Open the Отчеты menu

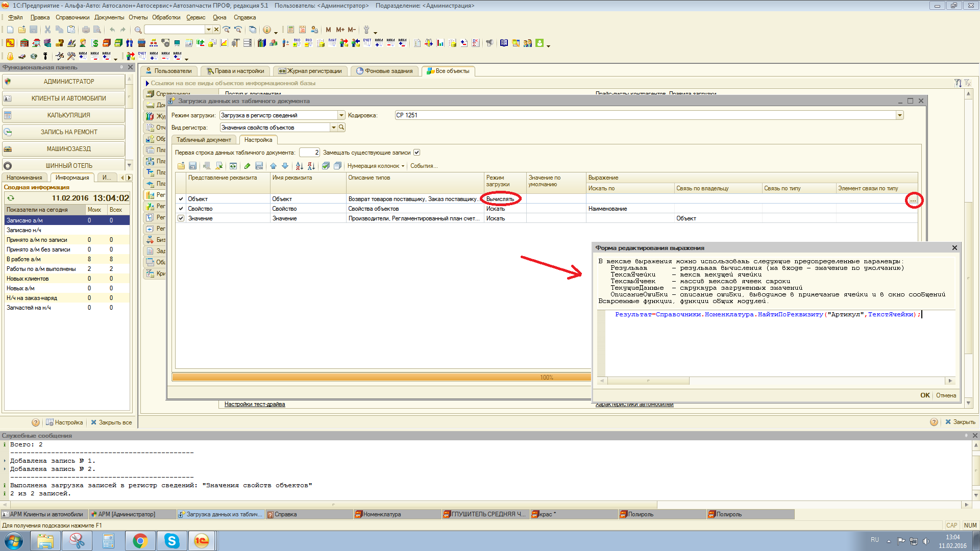click(x=138, y=17)
